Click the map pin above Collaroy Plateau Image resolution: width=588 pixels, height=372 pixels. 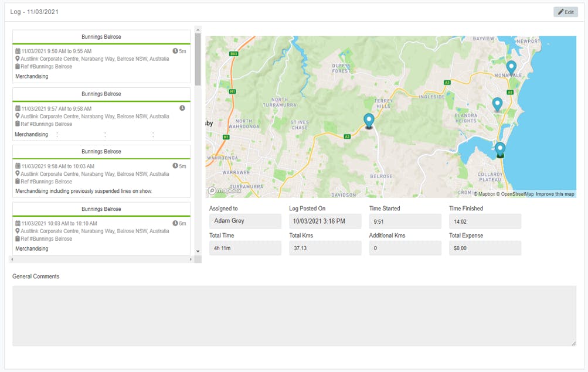pyautogui.click(x=500, y=150)
